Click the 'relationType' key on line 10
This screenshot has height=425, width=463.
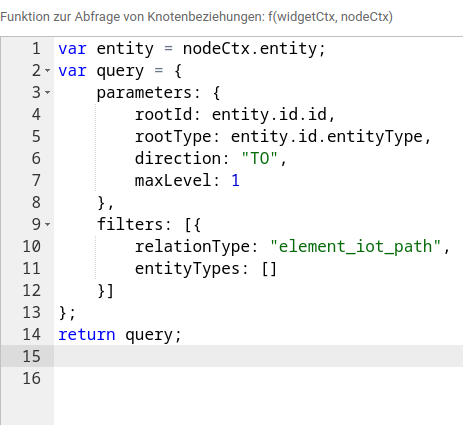(x=192, y=247)
